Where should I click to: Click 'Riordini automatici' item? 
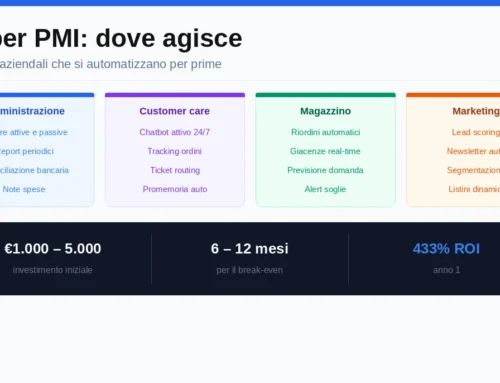click(x=326, y=132)
